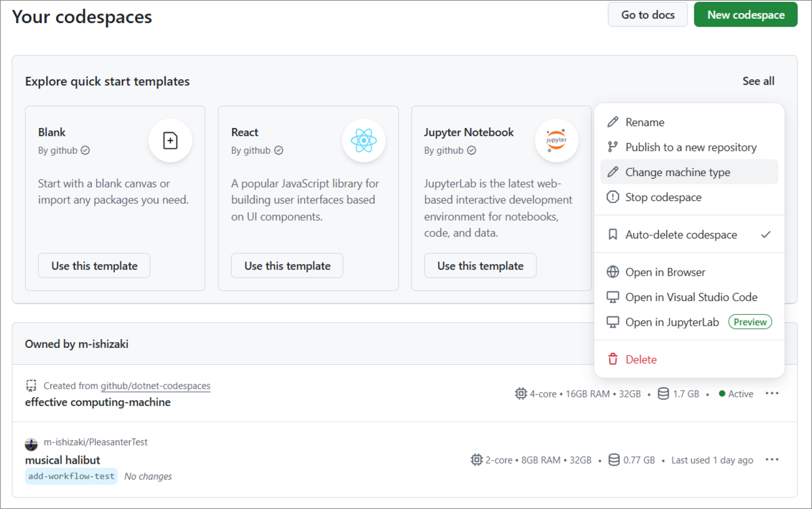Click the Blank template title
Screen dimensions: 812x509
click(x=52, y=132)
